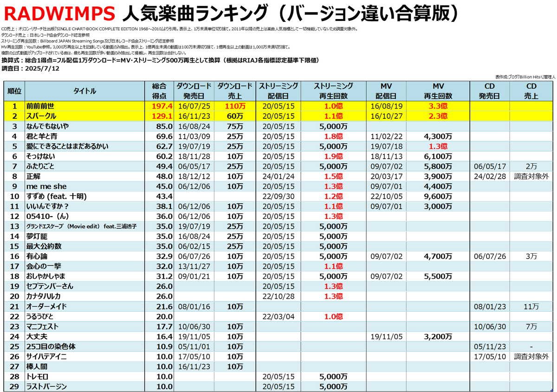Screen dimensions: 557x392
Task: Select the MV view count 9,600万
Action: tap(438, 196)
